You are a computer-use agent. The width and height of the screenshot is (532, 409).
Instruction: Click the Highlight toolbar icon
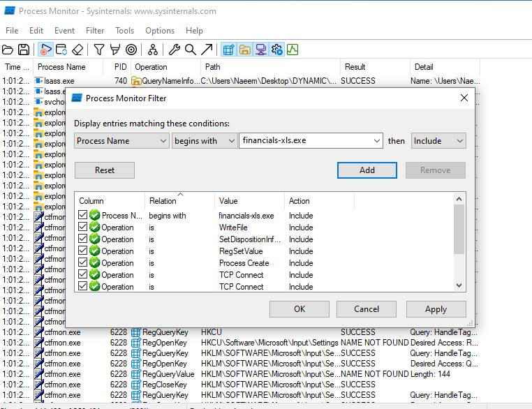point(115,50)
